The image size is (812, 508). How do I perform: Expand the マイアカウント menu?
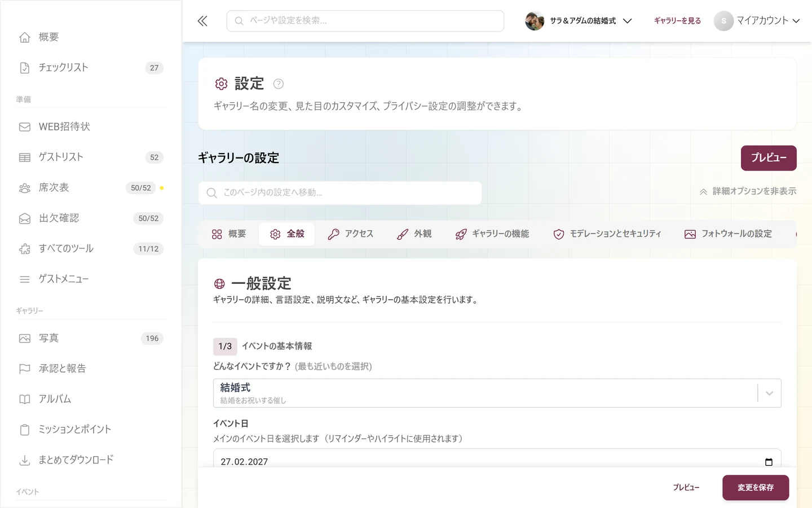(x=757, y=21)
